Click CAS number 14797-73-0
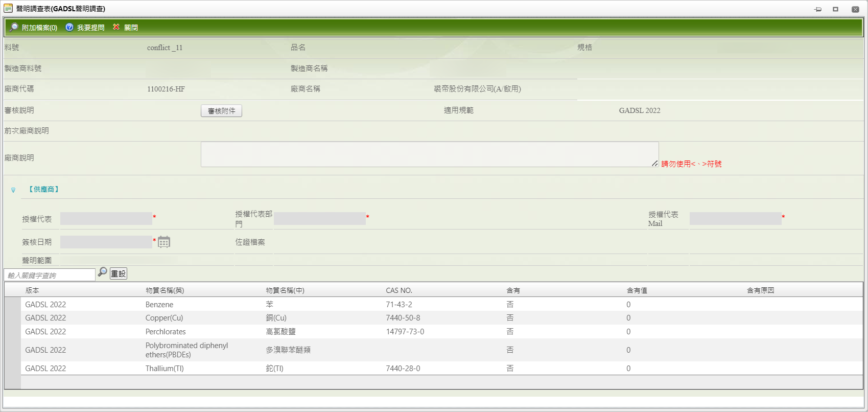Image resolution: width=868 pixels, height=412 pixels. coord(405,332)
